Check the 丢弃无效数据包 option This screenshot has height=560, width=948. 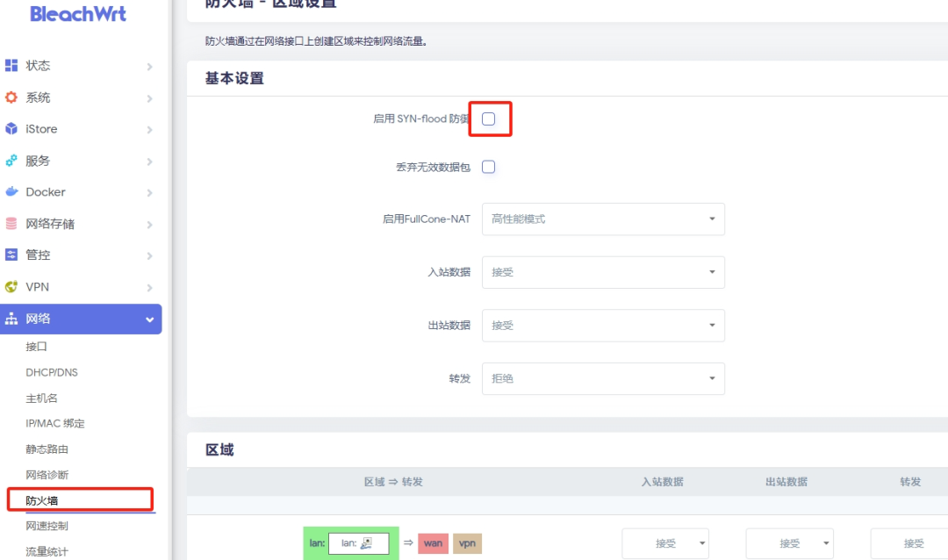click(489, 166)
